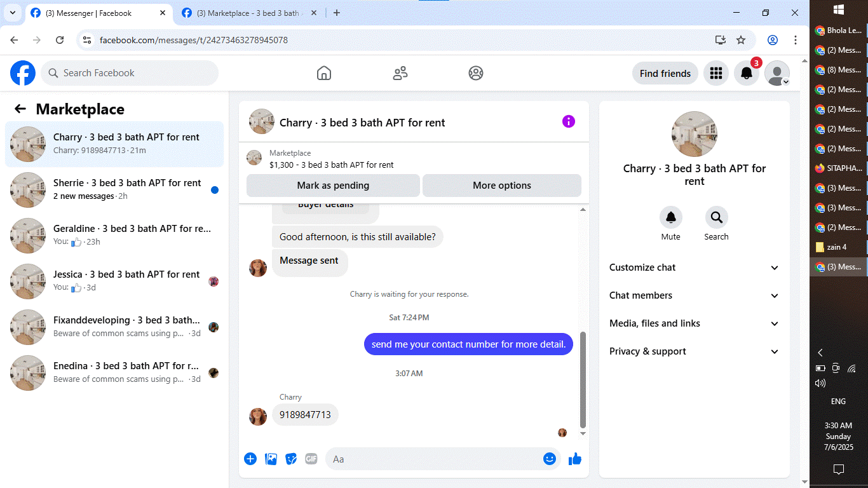Bookmark this page with the star icon
This screenshot has height=488, width=868.
[741, 40]
